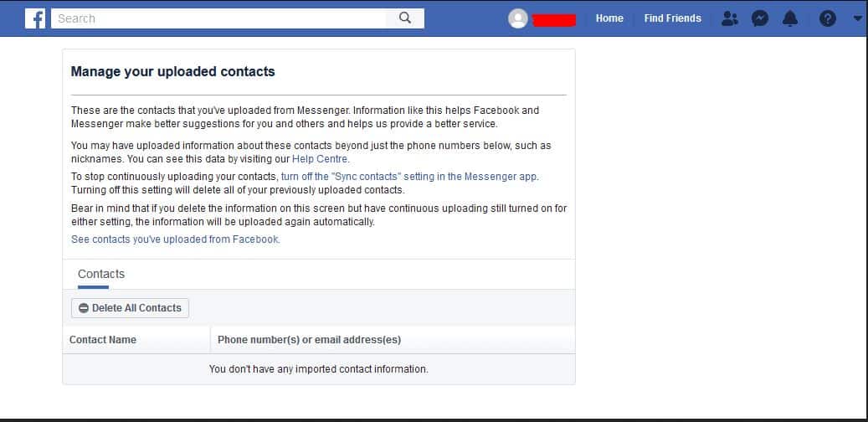Open the profile avatar picture
This screenshot has height=422, width=868.
coord(518,18)
